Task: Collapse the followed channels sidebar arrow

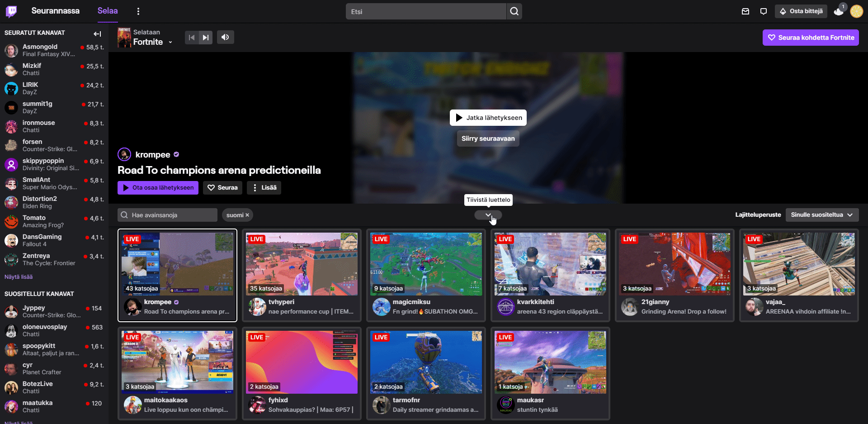Action: (x=97, y=33)
